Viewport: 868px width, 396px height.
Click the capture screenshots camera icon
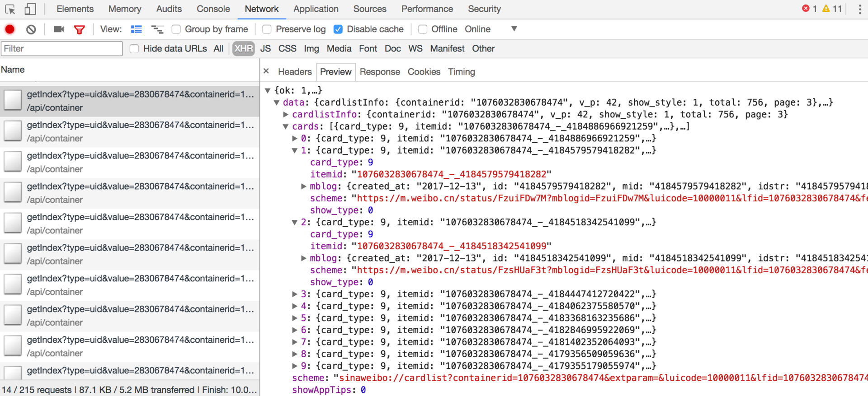(58, 29)
